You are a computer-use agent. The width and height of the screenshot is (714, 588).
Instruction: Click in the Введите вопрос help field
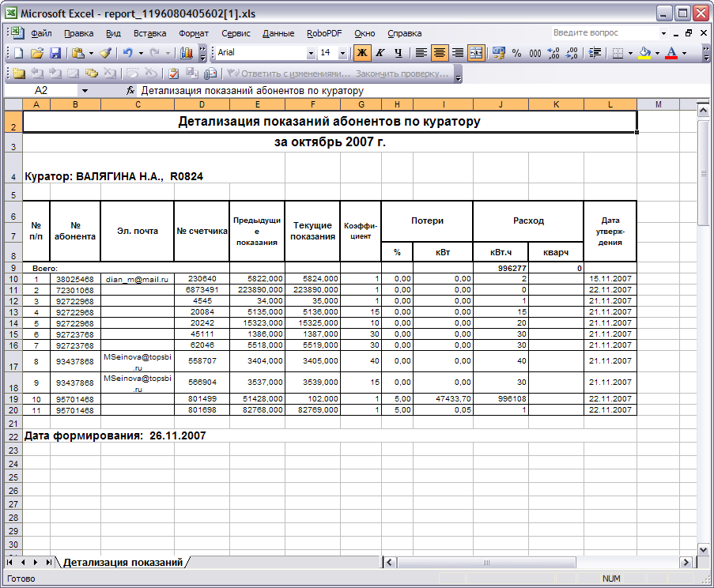tap(604, 32)
